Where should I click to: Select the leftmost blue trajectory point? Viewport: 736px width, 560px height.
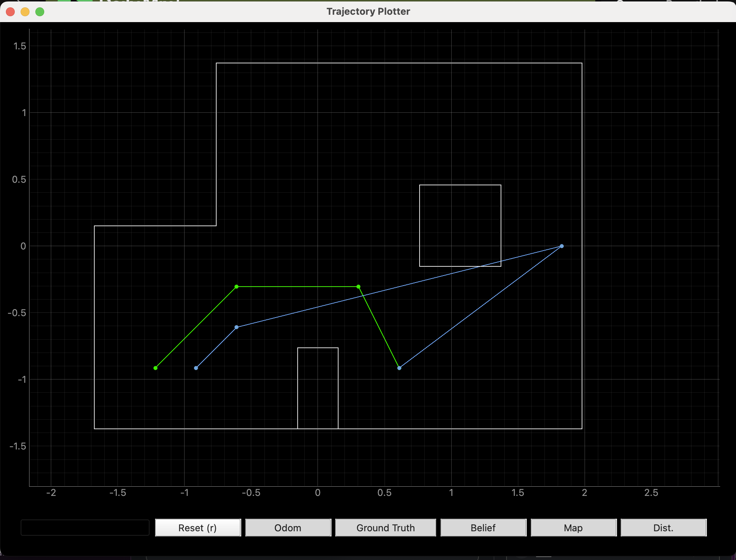(x=196, y=368)
